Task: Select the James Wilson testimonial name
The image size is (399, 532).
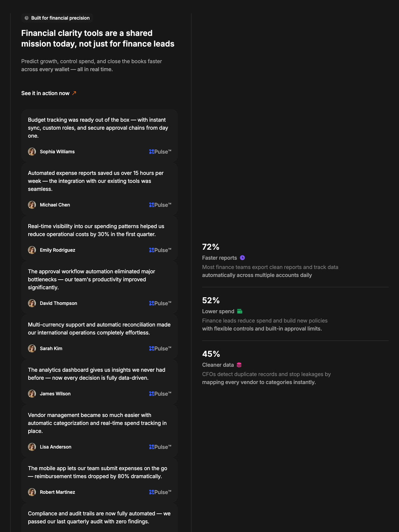Action: [x=55, y=394]
